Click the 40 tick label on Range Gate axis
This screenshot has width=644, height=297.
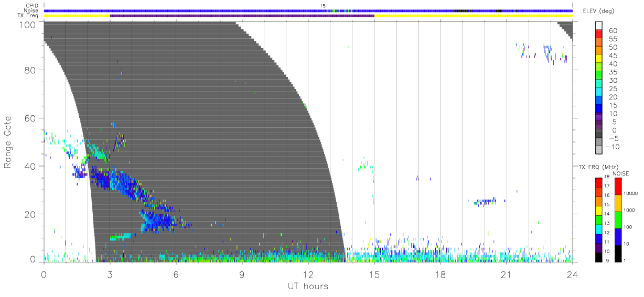click(30, 166)
